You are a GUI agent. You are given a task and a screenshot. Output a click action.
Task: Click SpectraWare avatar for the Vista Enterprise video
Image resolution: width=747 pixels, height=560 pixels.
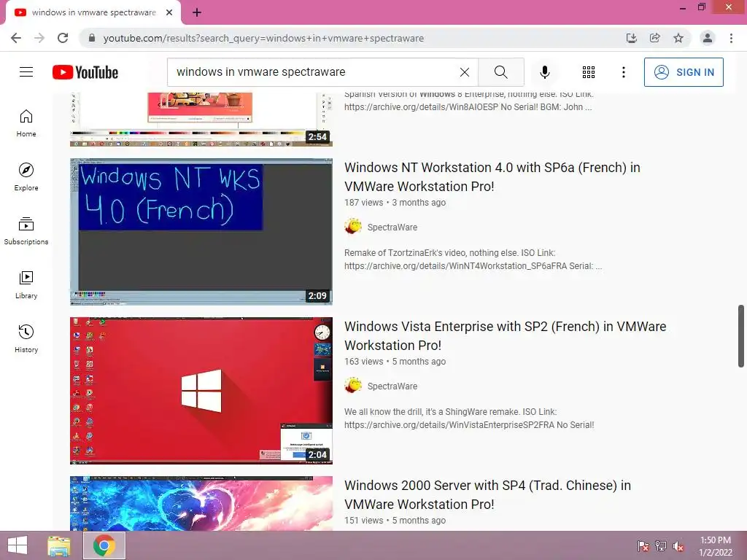pos(353,386)
